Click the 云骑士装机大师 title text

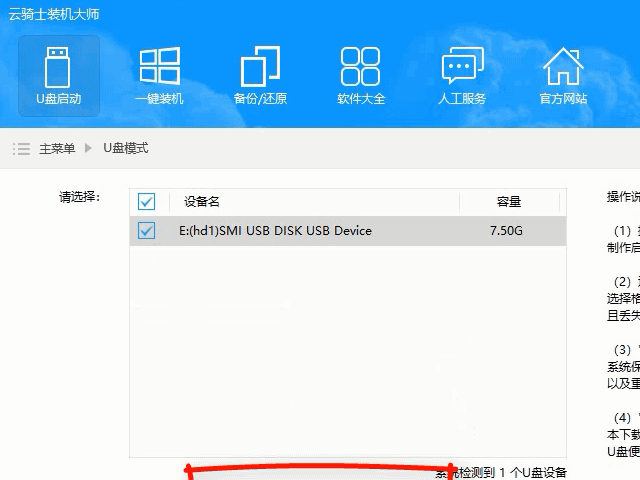click(x=54, y=14)
